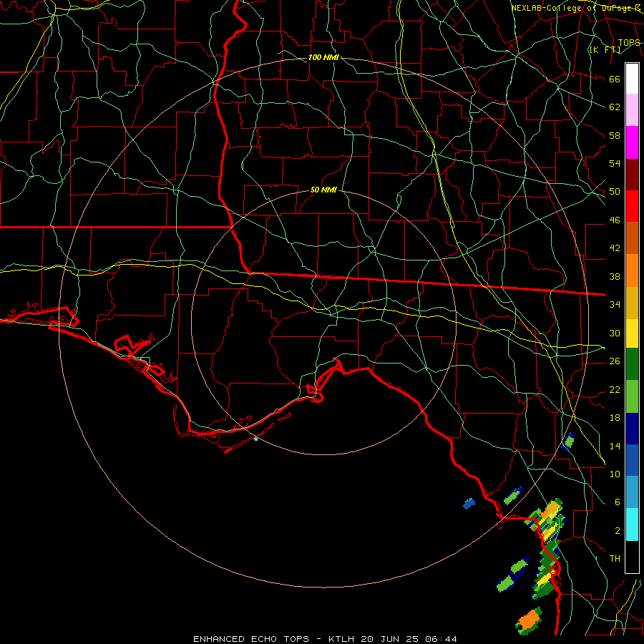
Task: Click the '20 JUN 25' date in the caption
Action: click(390, 639)
